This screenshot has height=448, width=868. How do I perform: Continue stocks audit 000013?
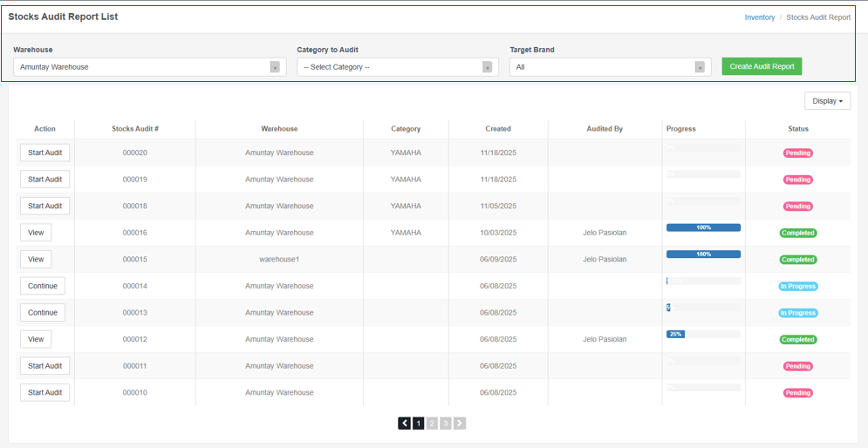pos(43,313)
